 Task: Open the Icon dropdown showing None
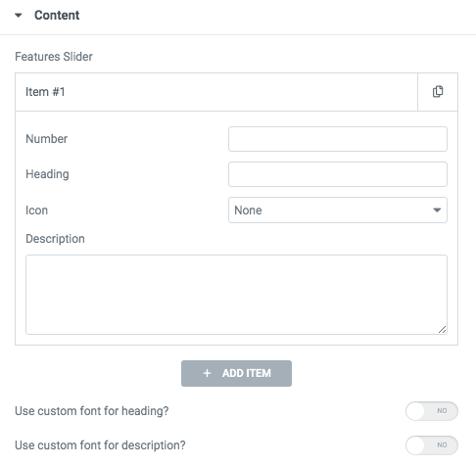tap(338, 210)
